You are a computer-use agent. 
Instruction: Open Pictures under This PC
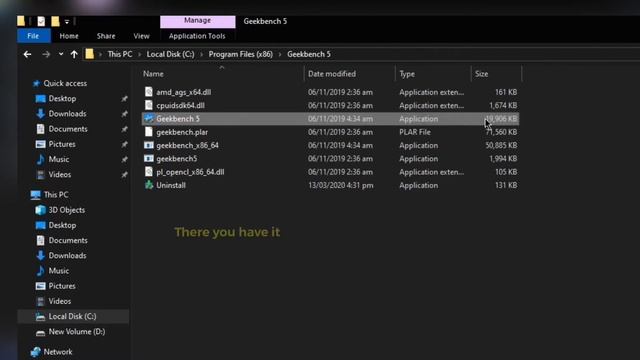pos(62,286)
